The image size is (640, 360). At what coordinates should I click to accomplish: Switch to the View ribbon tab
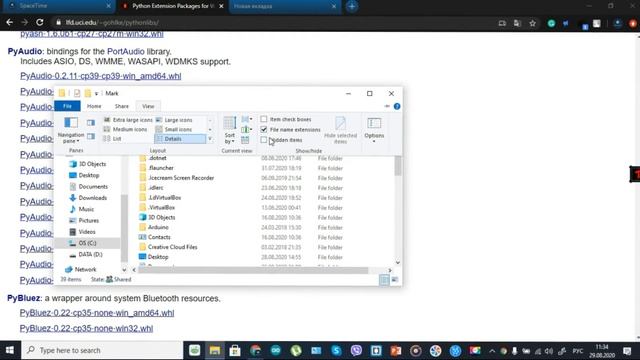(x=148, y=106)
